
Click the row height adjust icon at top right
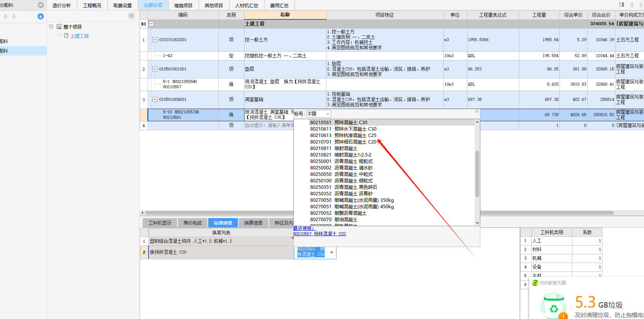click(x=622, y=5)
